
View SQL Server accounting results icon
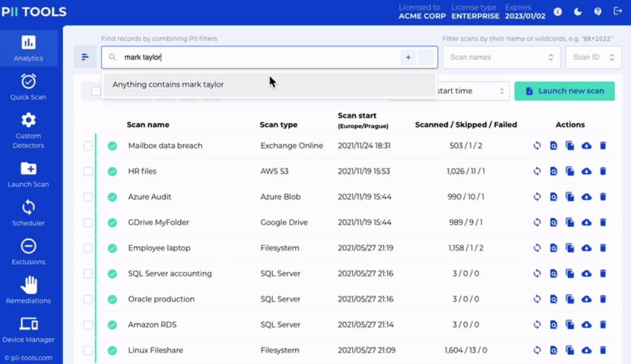click(554, 273)
